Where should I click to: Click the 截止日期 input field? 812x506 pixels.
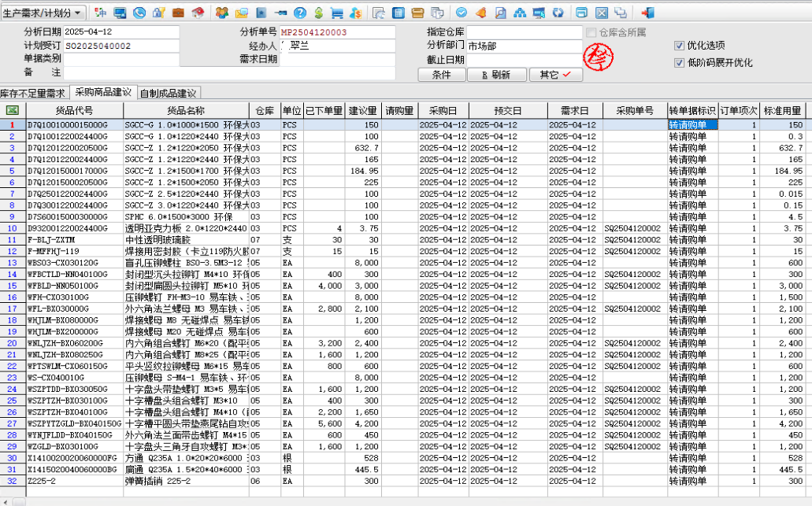pos(521,60)
